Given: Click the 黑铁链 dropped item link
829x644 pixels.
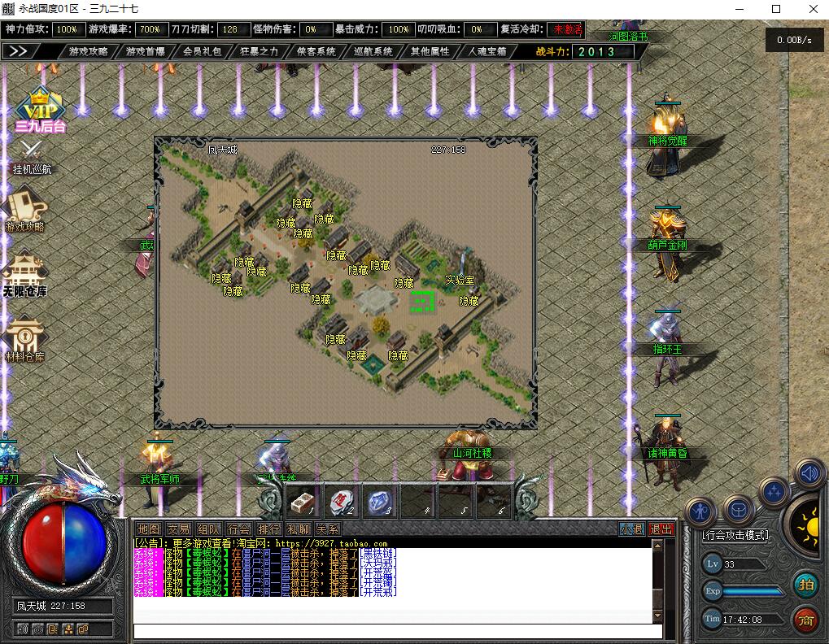Looking at the screenshot, I should [x=377, y=553].
